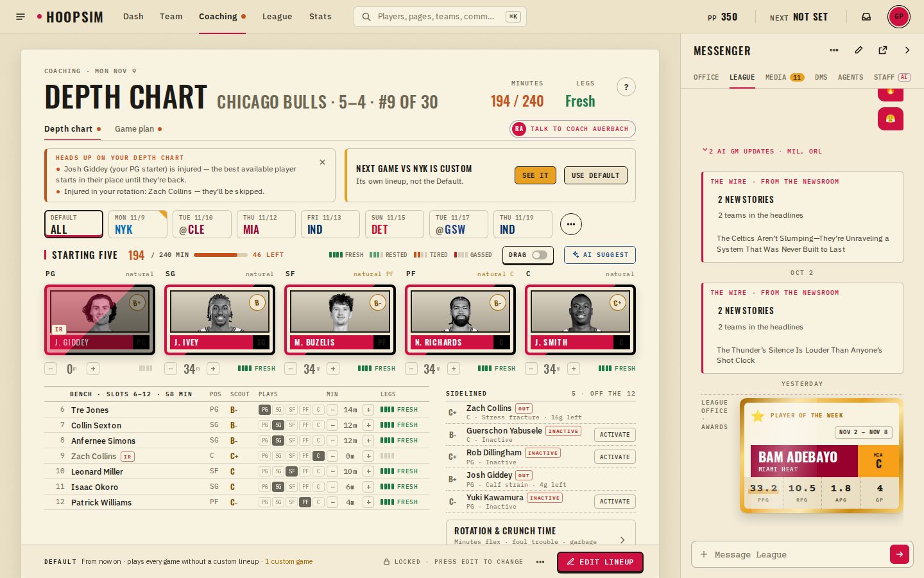924x578 pixels.
Task: Toggle PF position for Anfernee Simons
Action: tap(305, 441)
